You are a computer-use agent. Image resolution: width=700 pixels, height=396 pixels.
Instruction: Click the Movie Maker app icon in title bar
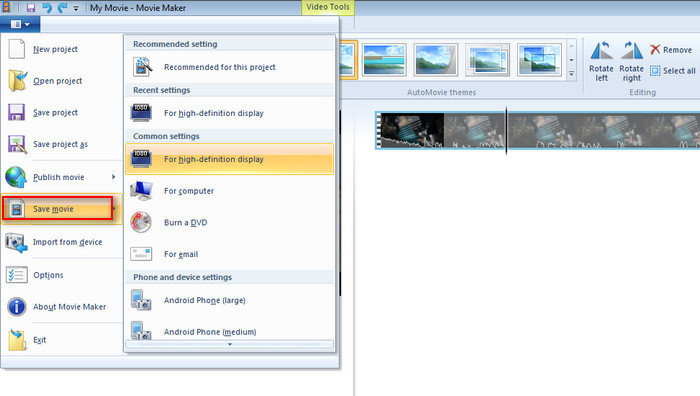coord(6,7)
